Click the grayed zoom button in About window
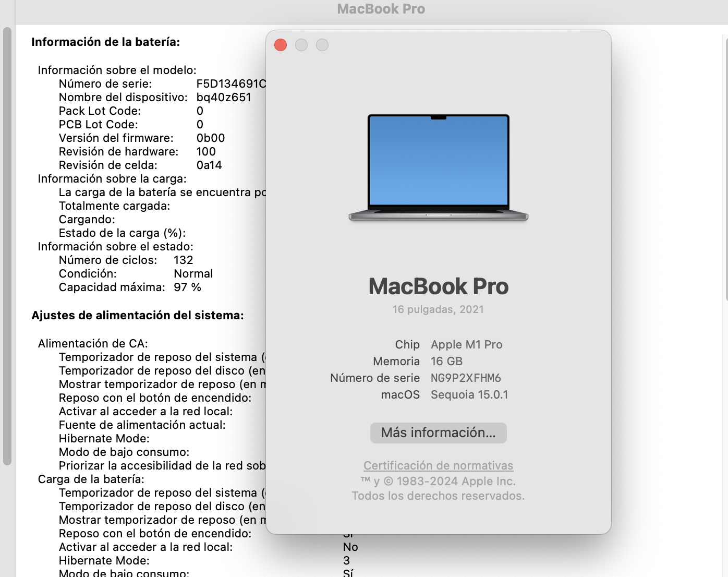Viewport: 728px width, 577px height. point(322,45)
